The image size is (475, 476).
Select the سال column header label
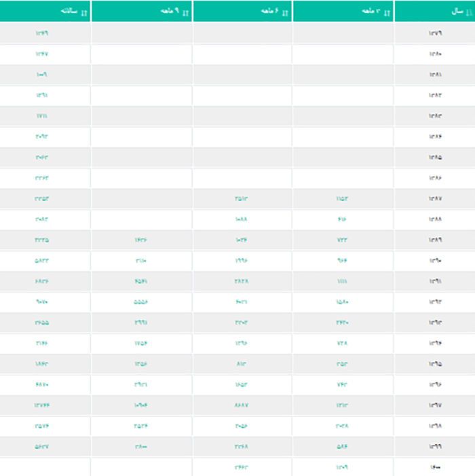coord(457,12)
